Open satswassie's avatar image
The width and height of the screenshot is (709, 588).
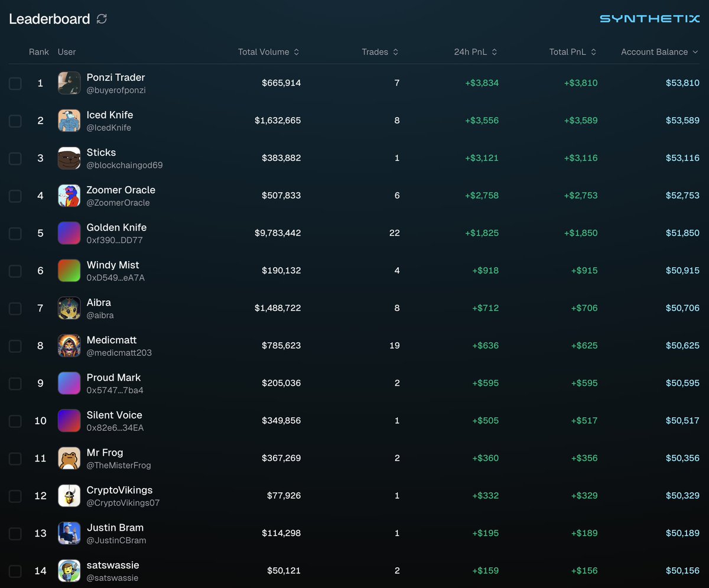pos(69,571)
